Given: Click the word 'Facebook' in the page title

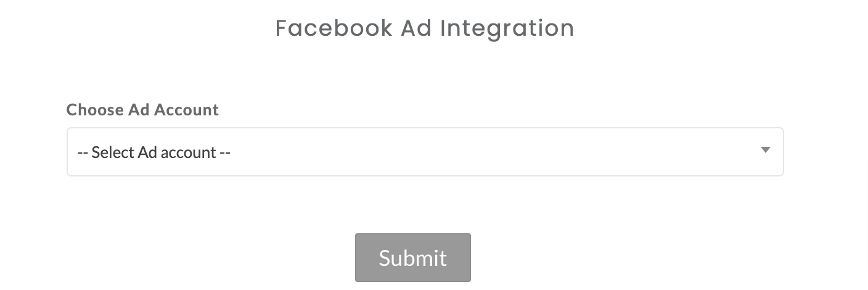Looking at the screenshot, I should (x=334, y=28).
